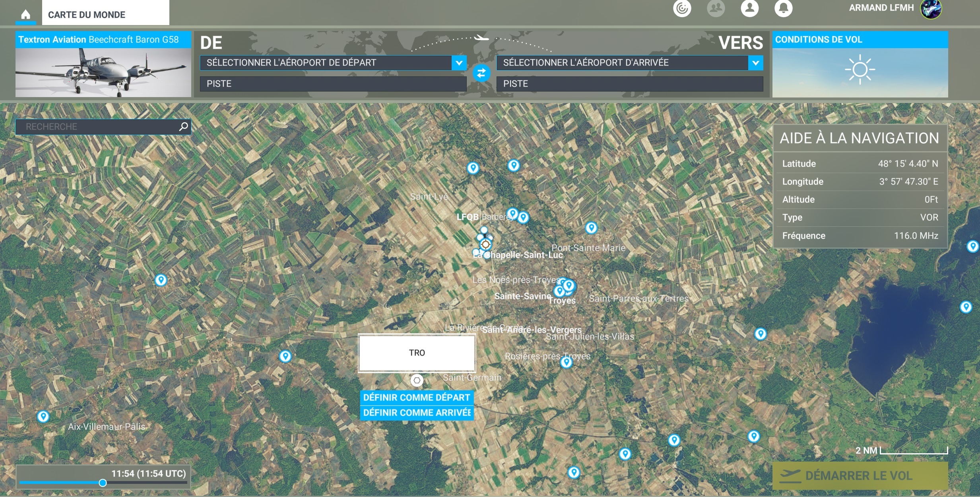The image size is (980, 497).
Task: Swap departure and arrival airports
Action: point(481,73)
